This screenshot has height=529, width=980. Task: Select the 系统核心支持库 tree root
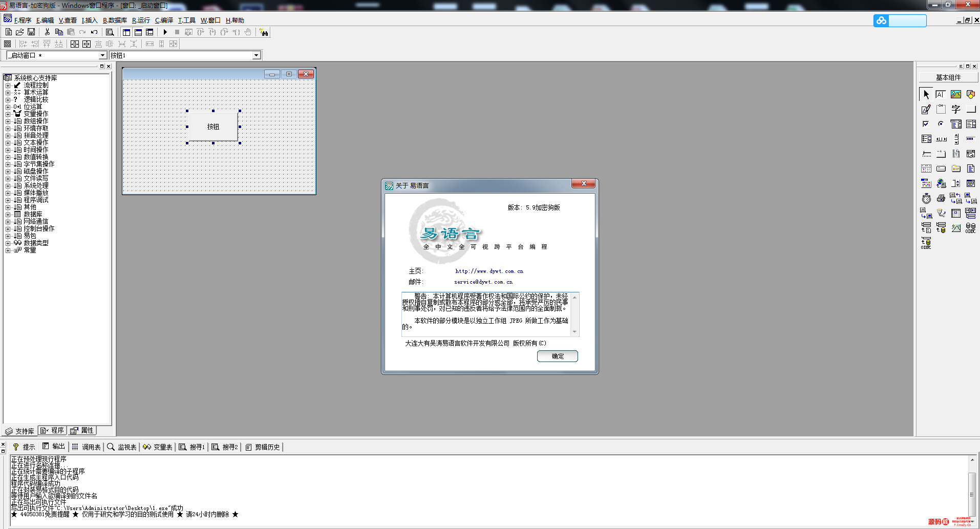35,78
